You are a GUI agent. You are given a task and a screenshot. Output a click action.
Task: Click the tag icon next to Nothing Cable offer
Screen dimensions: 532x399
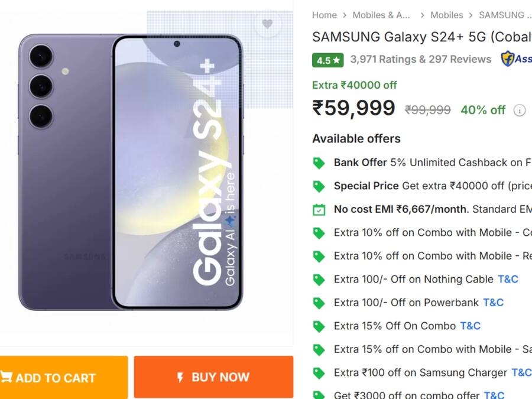pyautogui.click(x=319, y=279)
